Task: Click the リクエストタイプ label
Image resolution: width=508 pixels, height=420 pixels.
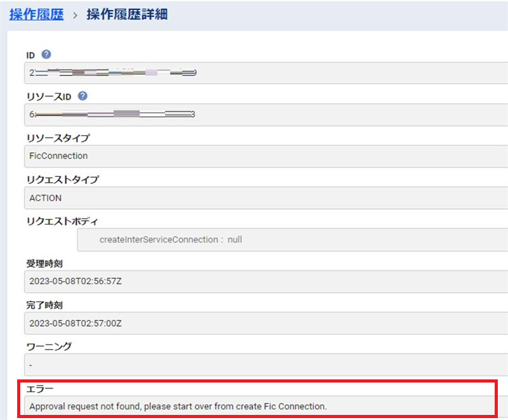Action: pyautogui.click(x=63, y=180)
